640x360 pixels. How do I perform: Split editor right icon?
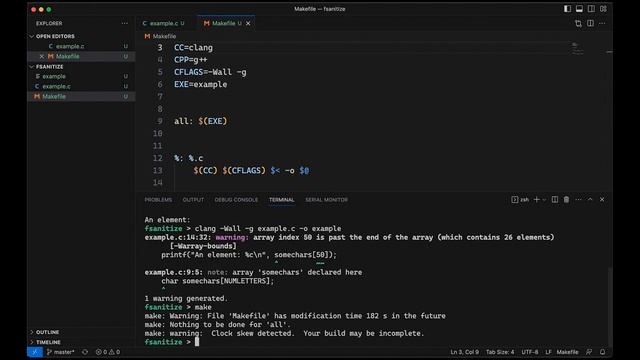(x=591, y=23)
